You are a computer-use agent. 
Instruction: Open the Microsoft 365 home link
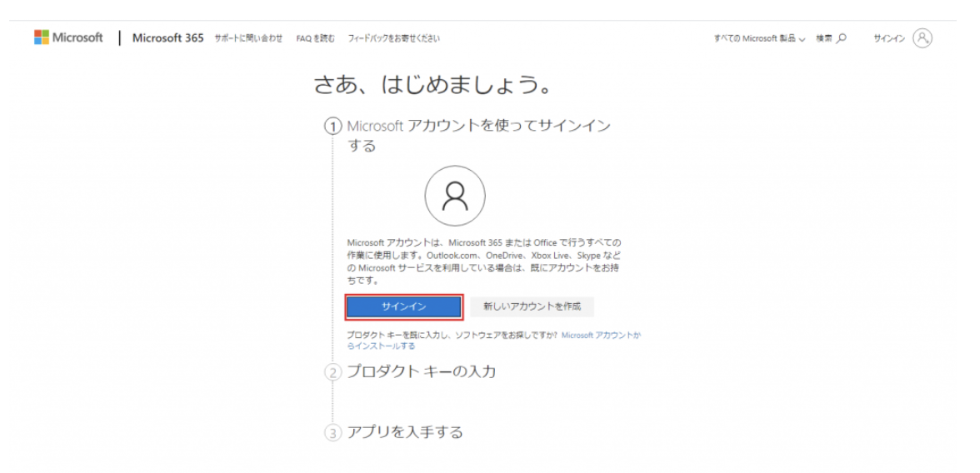tap(168, 37)
